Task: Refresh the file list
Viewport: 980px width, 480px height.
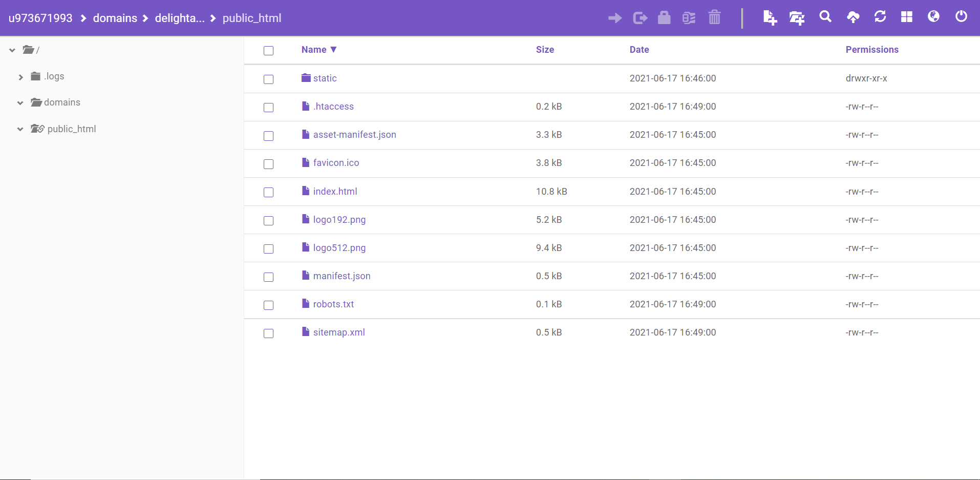Action: click(880, 17)
